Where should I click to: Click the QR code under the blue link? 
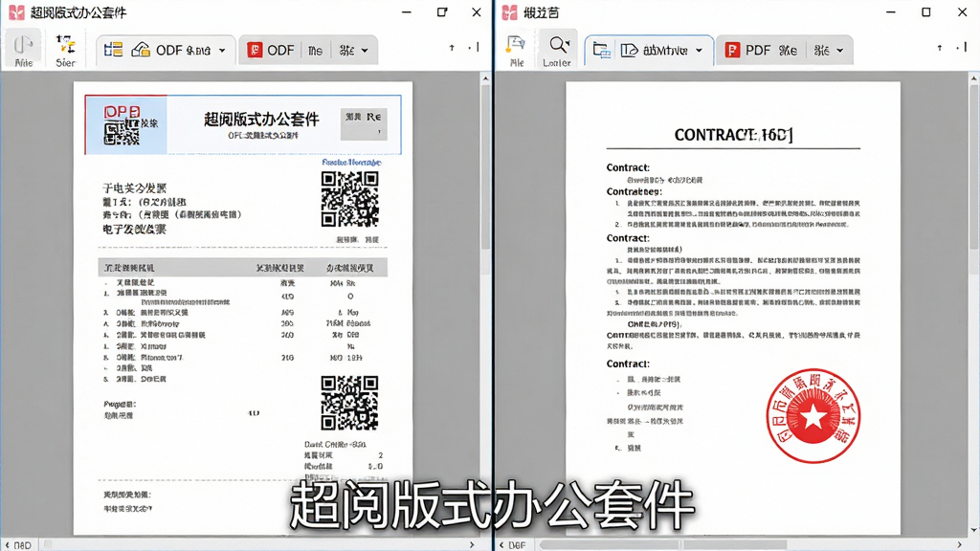tap(350, 199)
